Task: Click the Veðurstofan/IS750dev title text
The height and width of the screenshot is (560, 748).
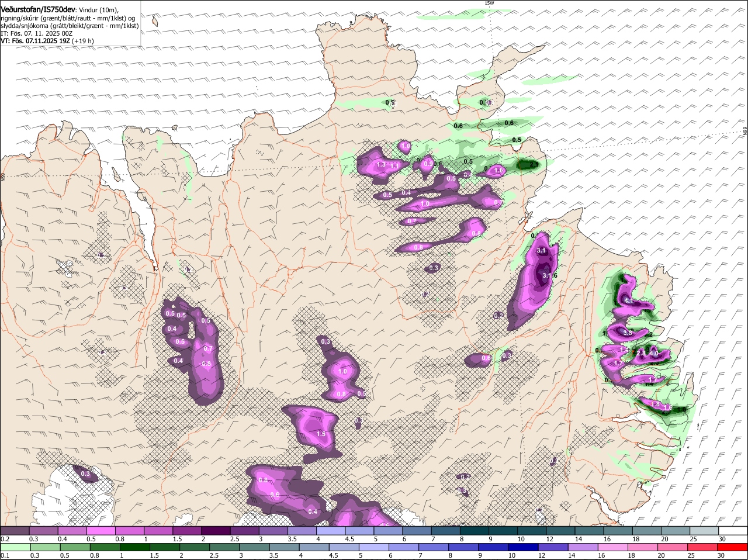Action: 38,10
